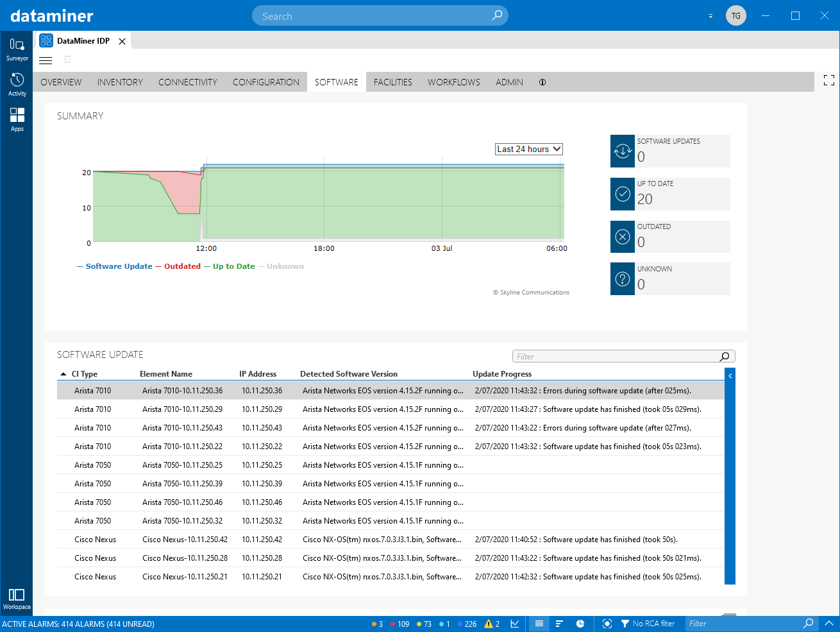
Task: Filter by the 73 yellow alarms
Action: point(424,624)
